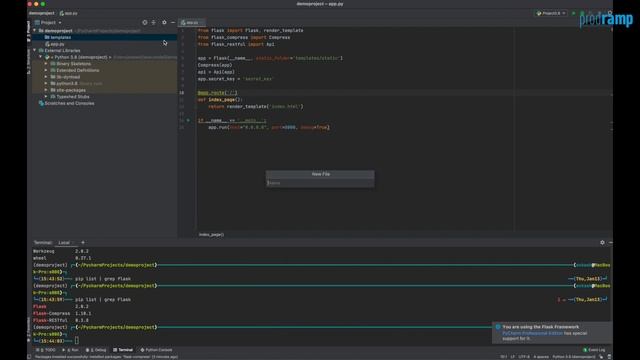Open the Debug tool window
This screenshot has height=360, width=640.
pos(96,350)
